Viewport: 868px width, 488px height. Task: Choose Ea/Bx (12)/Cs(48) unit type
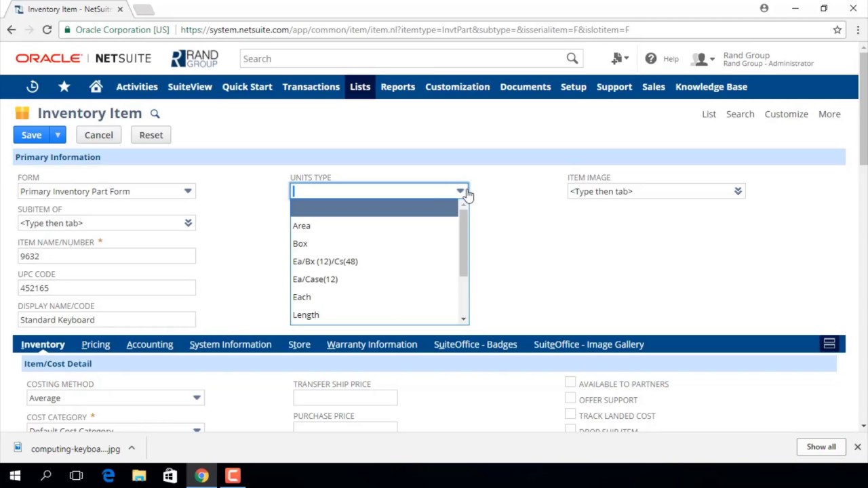coord(374,261)
